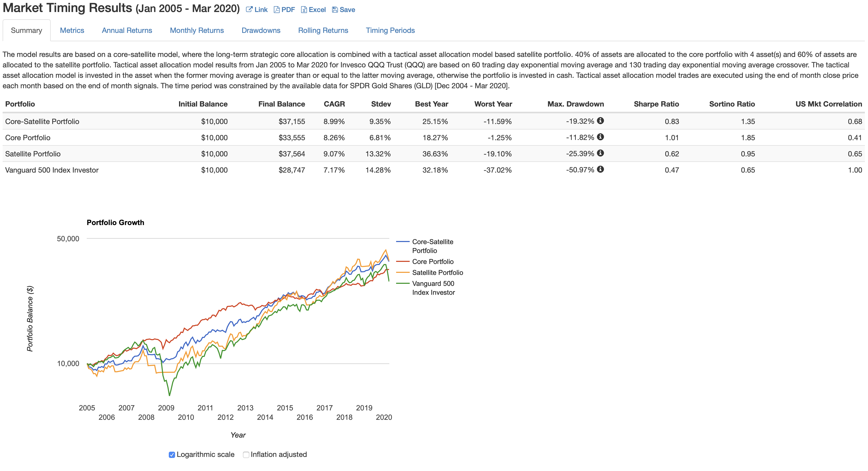Open the Timing Periods tab
Image resolution: width=868 pixels, height=471 pixels.
(x=390, y=30)
